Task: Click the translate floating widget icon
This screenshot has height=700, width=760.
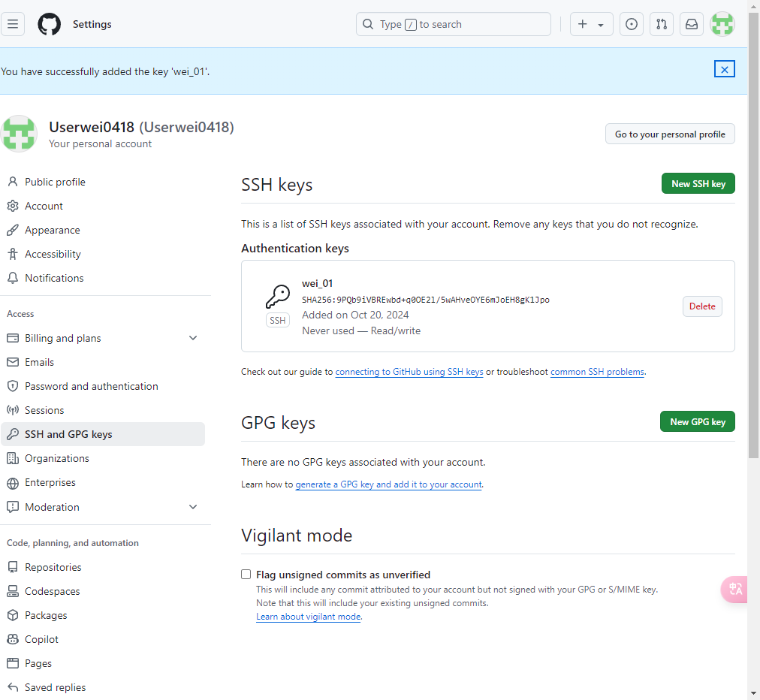Action: tap(734, 589)
